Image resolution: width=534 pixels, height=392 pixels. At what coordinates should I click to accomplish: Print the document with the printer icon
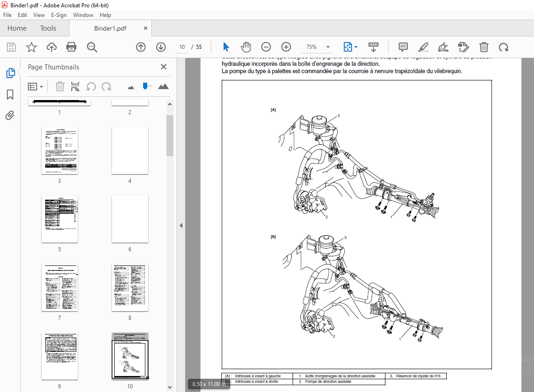point(71,47)
